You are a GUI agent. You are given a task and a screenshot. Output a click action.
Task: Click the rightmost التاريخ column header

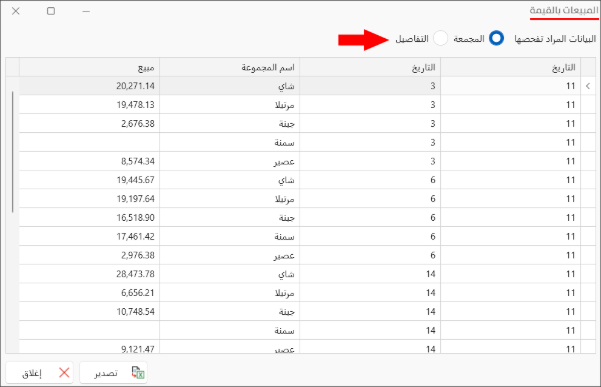click(x=511, y=67)
